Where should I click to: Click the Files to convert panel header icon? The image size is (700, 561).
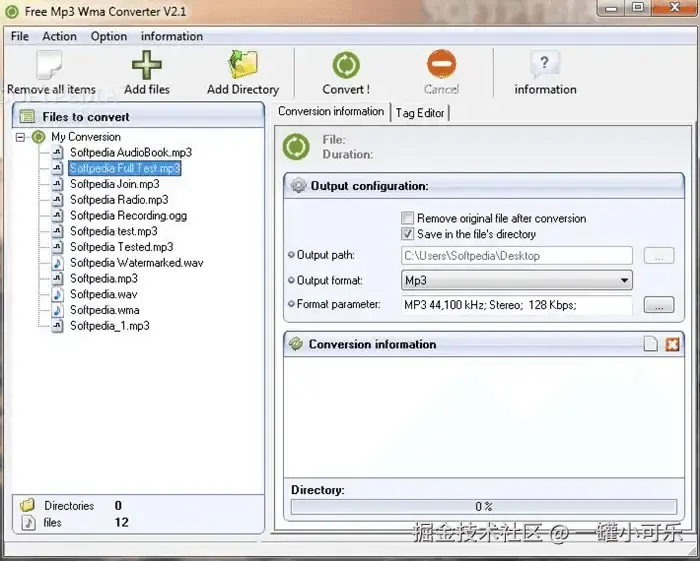point(27,117)
